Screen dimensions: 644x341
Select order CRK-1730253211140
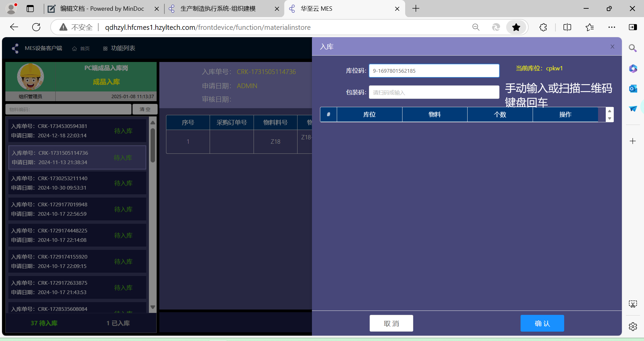click(77, 183)
